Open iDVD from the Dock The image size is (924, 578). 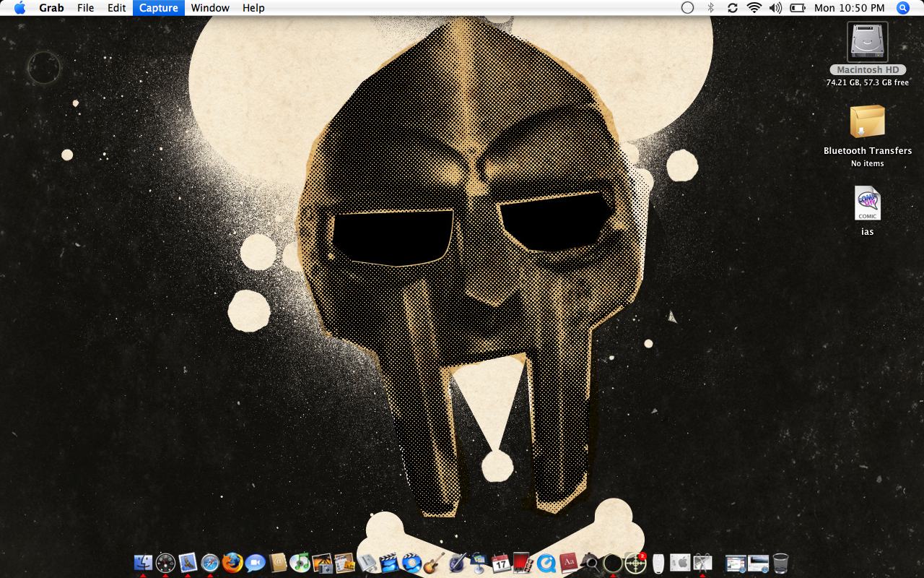pos(411,563)
